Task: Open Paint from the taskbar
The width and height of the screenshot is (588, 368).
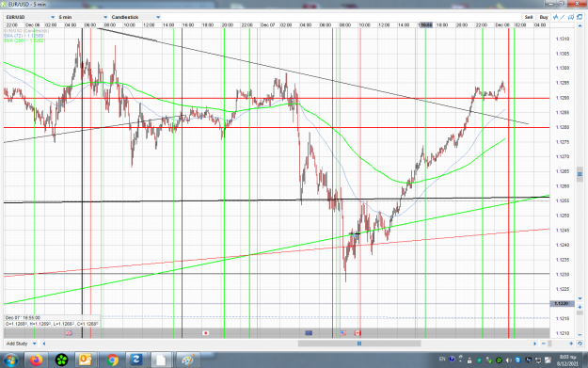Action: tap(187, 360)
